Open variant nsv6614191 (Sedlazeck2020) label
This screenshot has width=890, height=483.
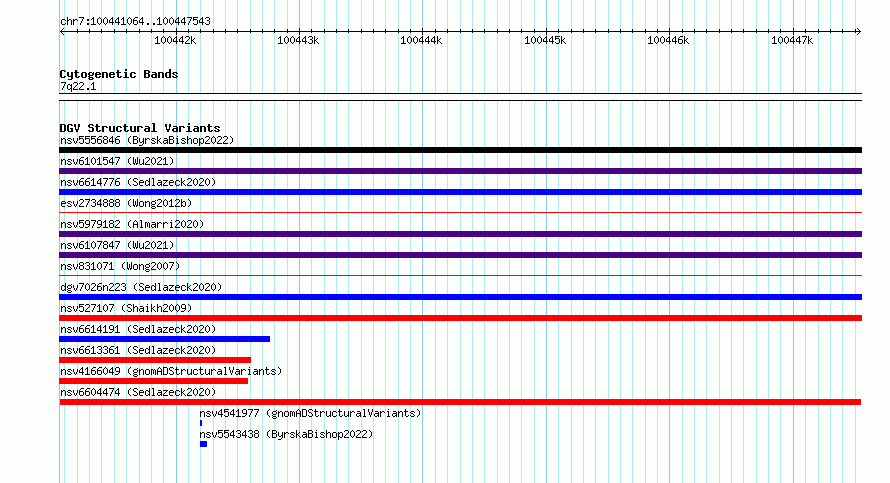[x=138, y=329]
